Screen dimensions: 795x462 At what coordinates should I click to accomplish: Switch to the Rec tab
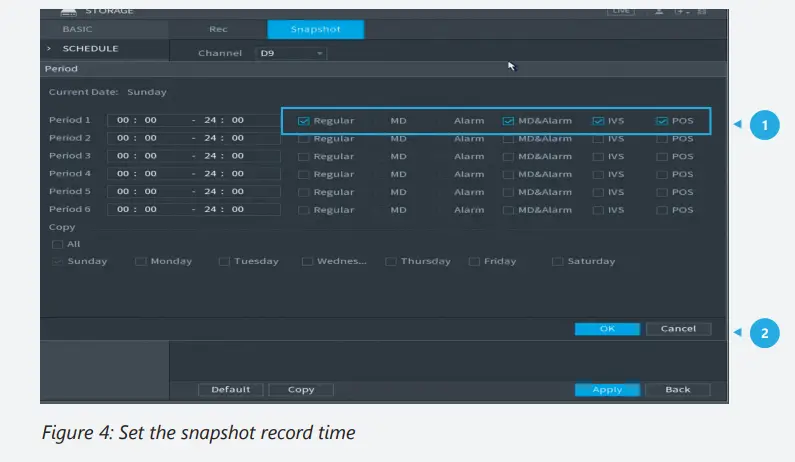218,29
